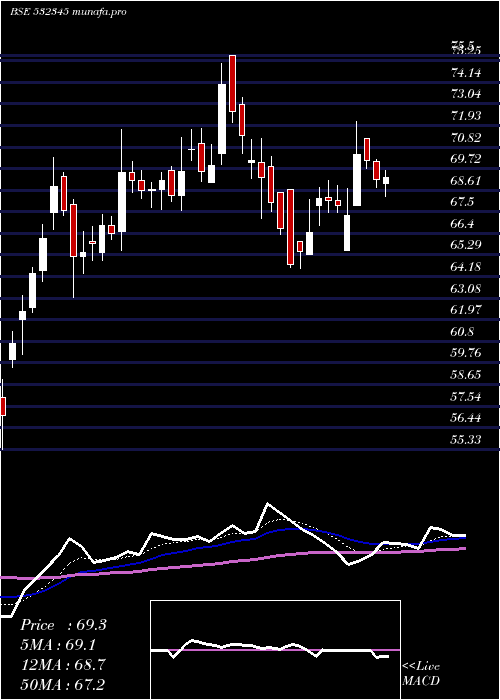
Task: Select the 12MA : 68.7 legend entry
Action: [63, 664]
